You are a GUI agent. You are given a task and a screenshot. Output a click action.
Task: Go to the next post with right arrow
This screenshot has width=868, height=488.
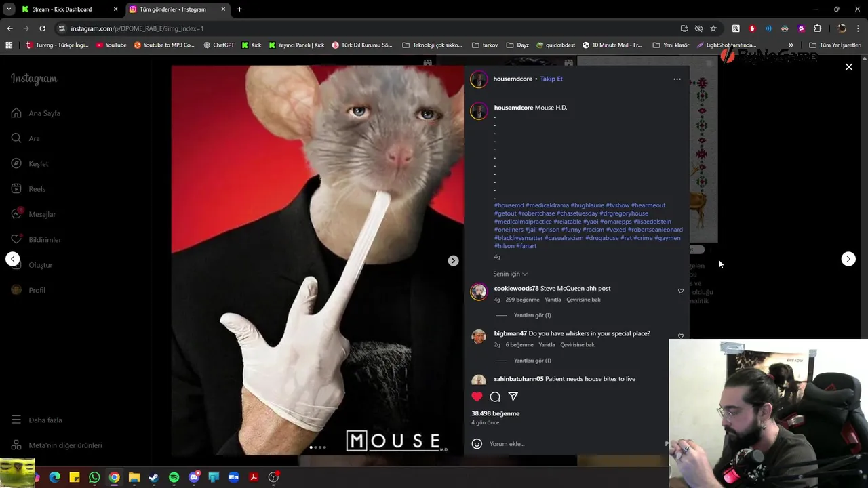pyautogui.click(x=848, y=259)
